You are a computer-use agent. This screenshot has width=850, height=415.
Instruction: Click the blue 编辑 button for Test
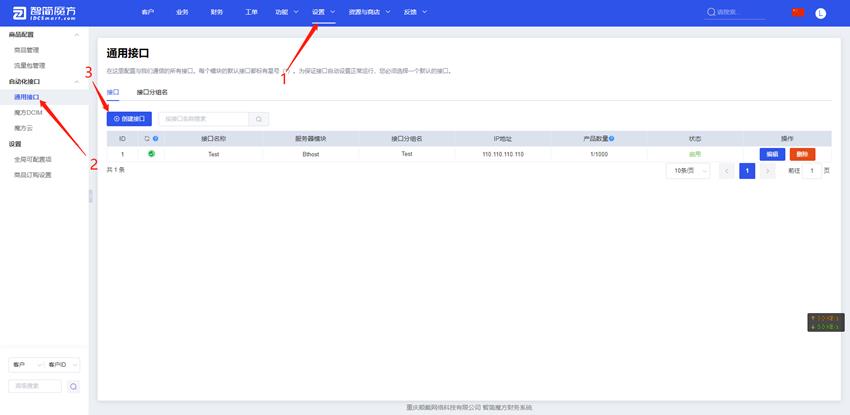(772, 154)
